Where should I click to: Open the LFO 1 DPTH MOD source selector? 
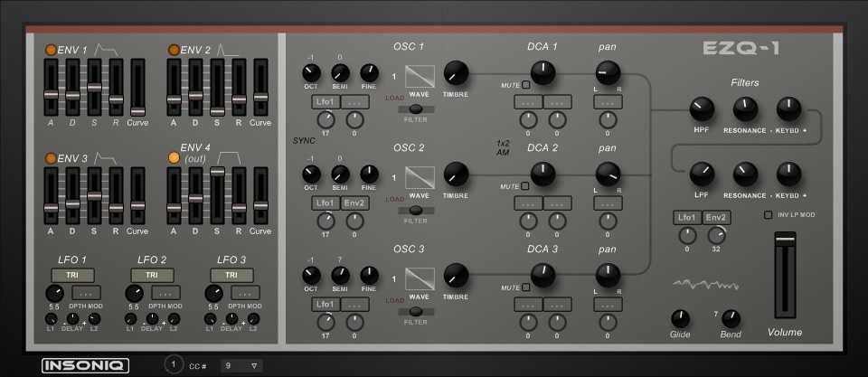click(x=87, y=293)
